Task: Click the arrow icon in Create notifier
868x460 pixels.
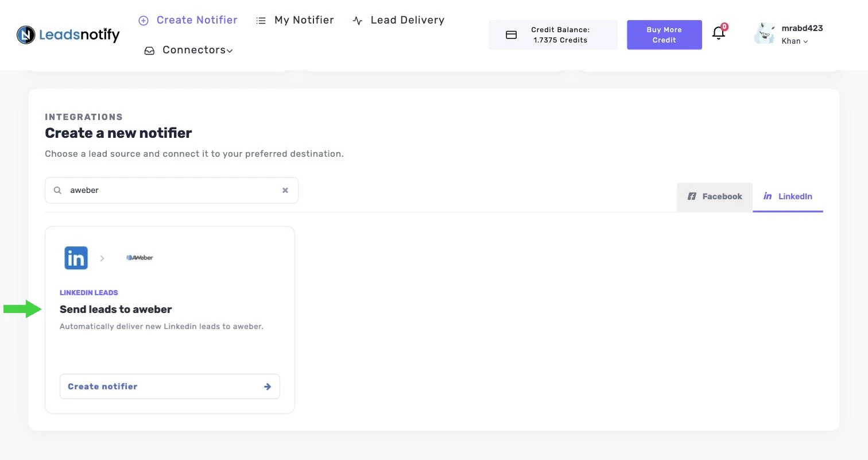Action: tap(268, 386)
